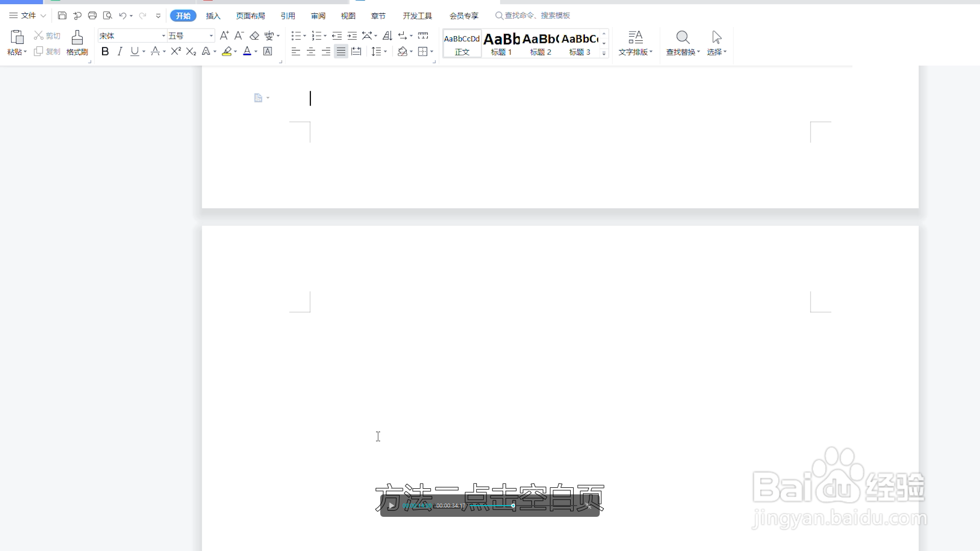Open the font name dropdown showing 宋体
The height and width of the screenshot is (551, 980).
point(163,36)
